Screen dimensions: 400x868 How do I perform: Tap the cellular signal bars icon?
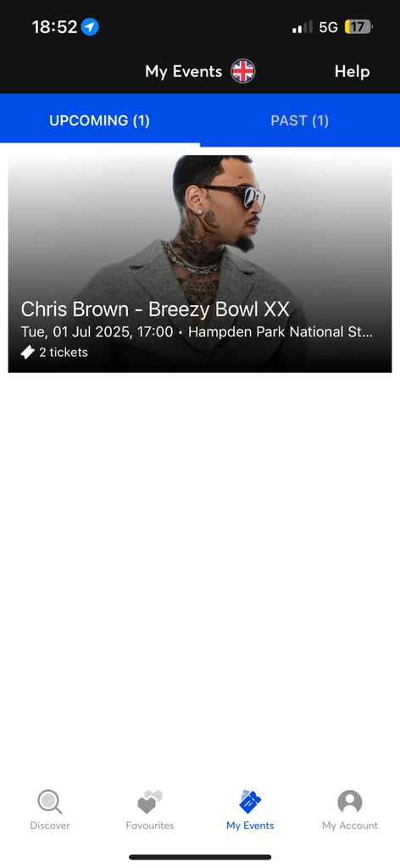pos(303,26)
